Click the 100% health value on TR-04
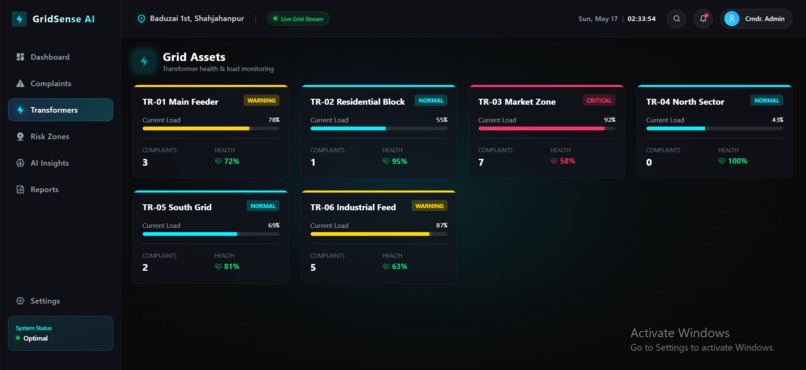The image size is (806, 370). click(738, 161)
